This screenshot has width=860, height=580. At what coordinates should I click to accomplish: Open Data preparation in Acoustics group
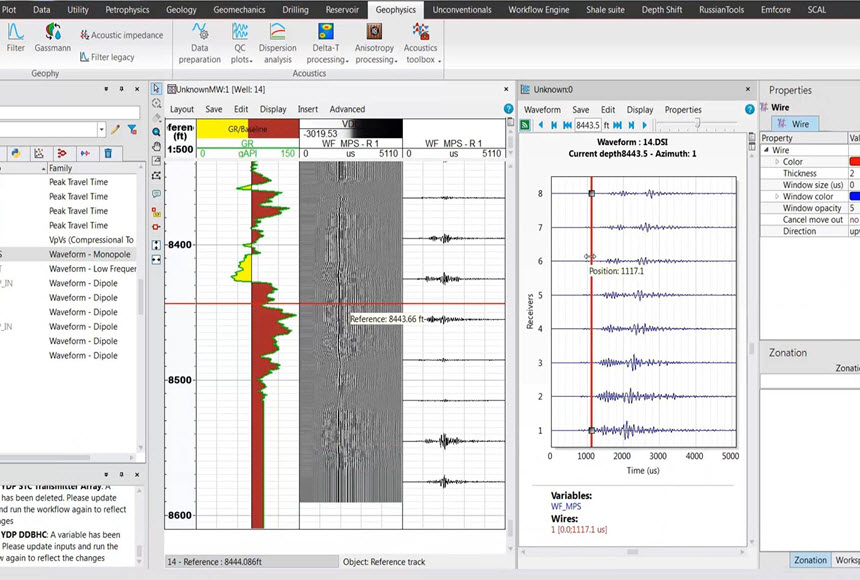pos(200,43)
